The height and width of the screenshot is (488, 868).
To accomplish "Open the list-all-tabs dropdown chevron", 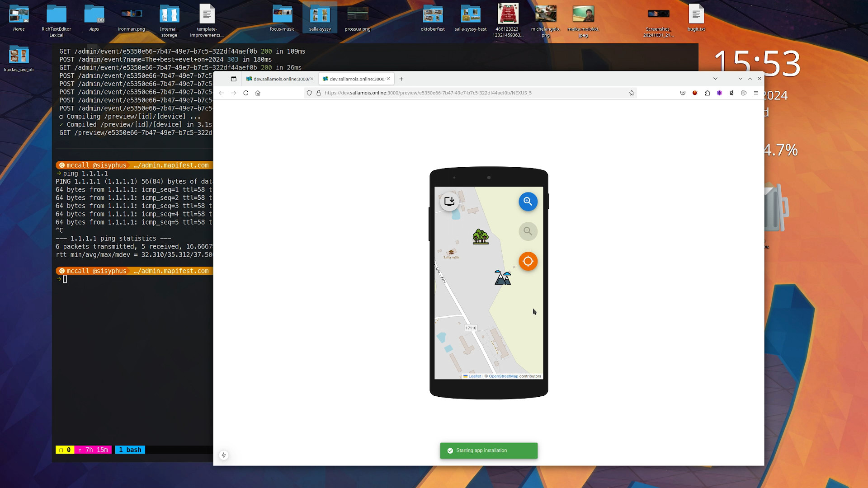I will [x=715, y=78].
